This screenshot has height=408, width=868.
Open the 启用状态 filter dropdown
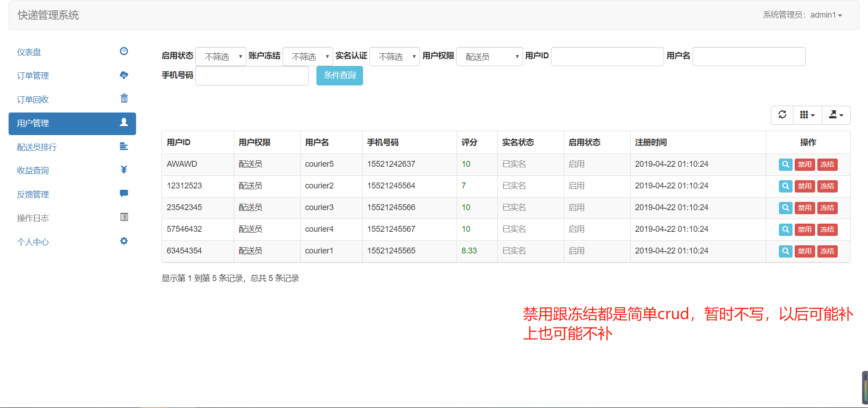(221, 56)
